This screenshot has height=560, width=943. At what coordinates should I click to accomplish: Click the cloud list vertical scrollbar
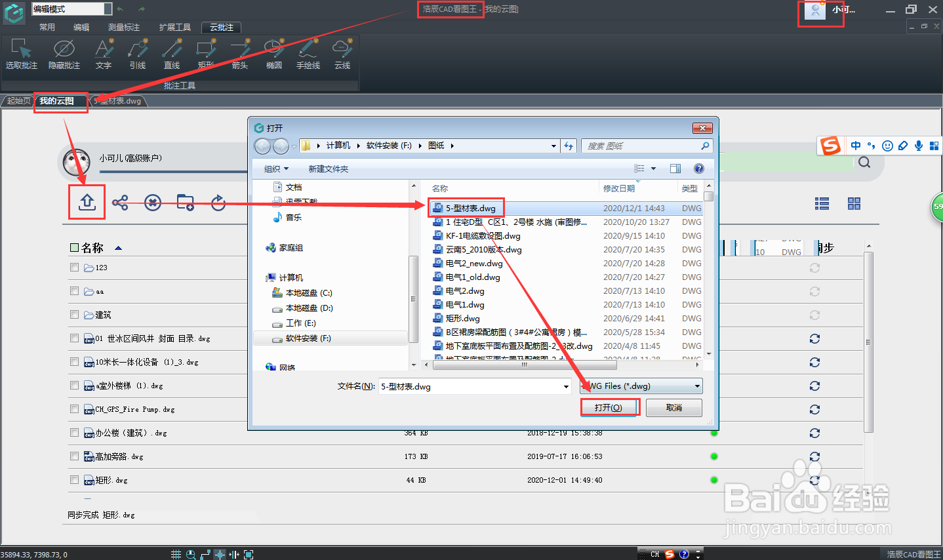coord(869,341)
